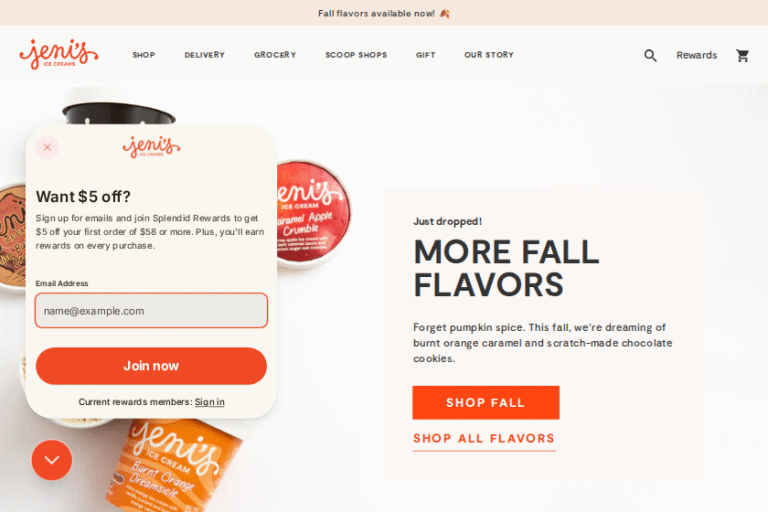Click the Join now button
Image resolution: width=768 pixels, height=512 pixels.
point(151,366)
